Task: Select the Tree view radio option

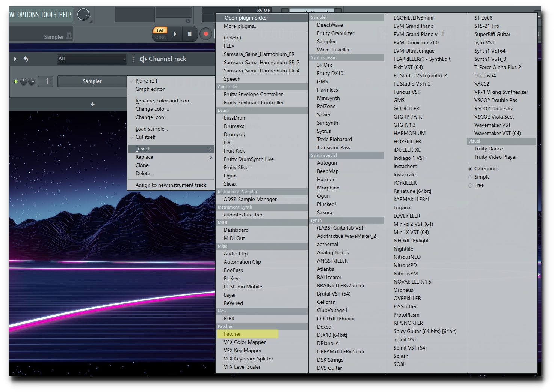Action: click(470, 185)
